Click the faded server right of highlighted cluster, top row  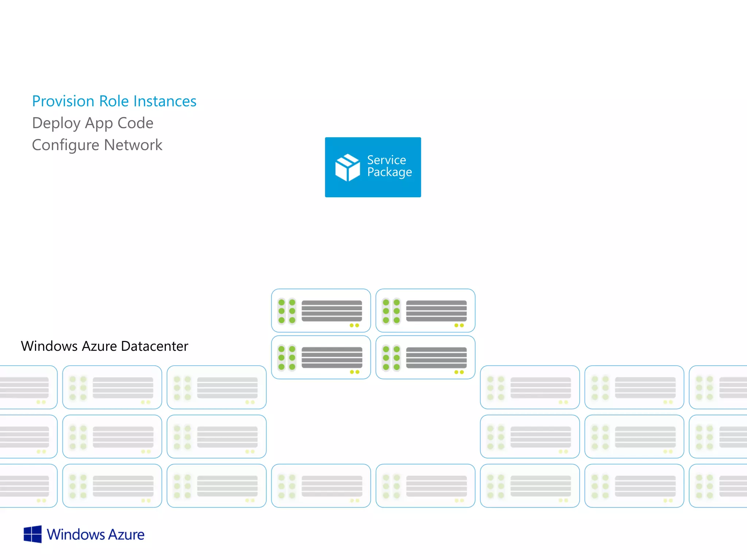tap(530, 387)
